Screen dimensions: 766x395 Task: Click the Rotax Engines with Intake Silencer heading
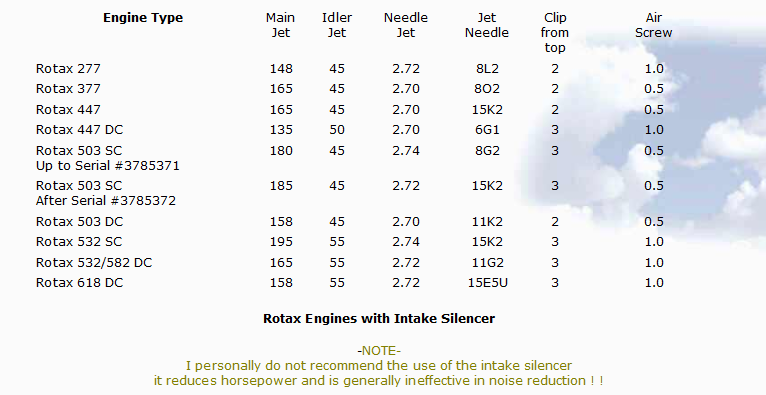pyautogui.click(x=379, y=319)
